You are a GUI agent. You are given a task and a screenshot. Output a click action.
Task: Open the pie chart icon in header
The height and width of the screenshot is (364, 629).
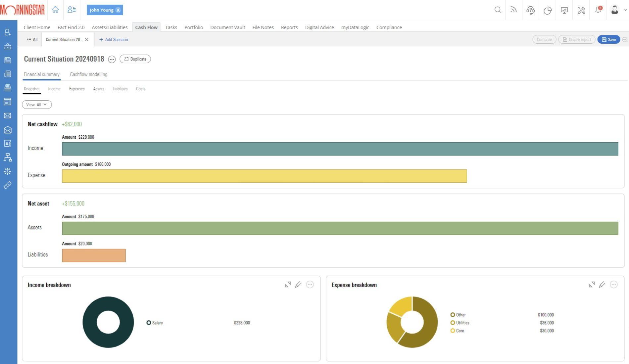click(548, 10)
